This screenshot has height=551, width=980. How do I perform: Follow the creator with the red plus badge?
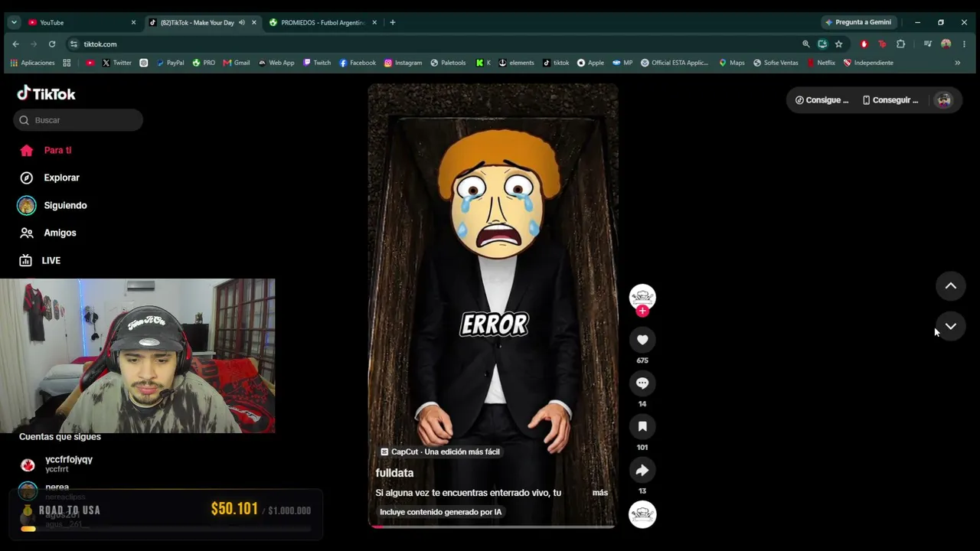coord(642,311)
